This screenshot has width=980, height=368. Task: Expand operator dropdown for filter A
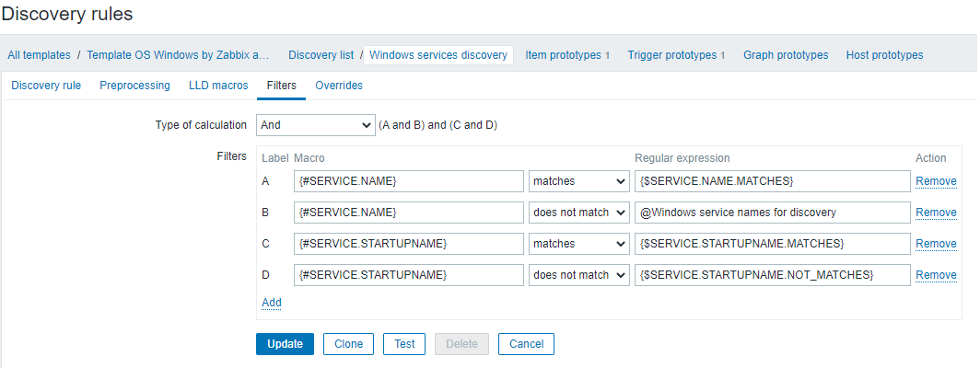(x=578, y=181)
